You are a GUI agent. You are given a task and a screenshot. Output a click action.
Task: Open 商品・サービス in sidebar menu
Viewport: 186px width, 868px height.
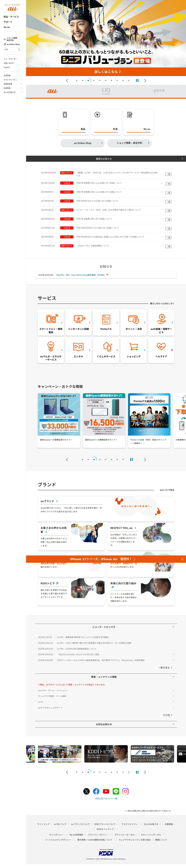click(11, 16)
